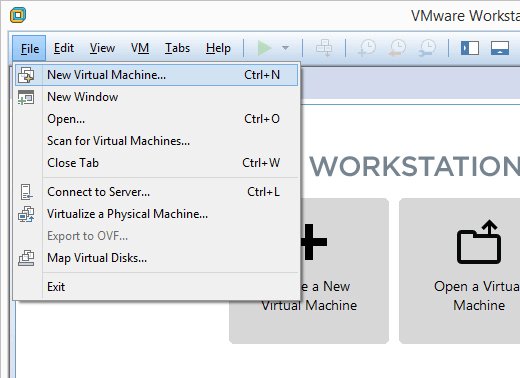This screenshot has height=378, width=520.
Task: Open the power options dropdown arrow
Action: [x=285, y=48]
